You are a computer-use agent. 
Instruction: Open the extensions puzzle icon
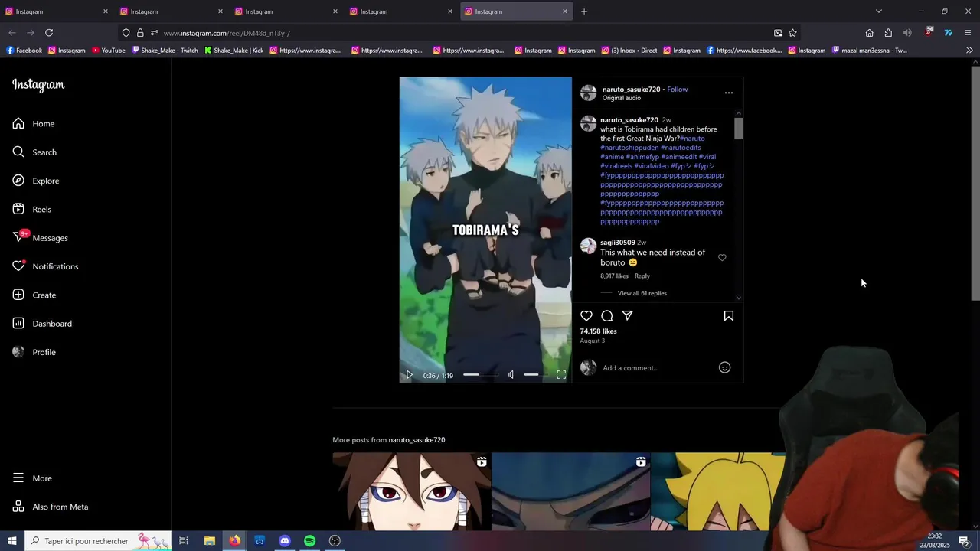(x=888, y=33)
